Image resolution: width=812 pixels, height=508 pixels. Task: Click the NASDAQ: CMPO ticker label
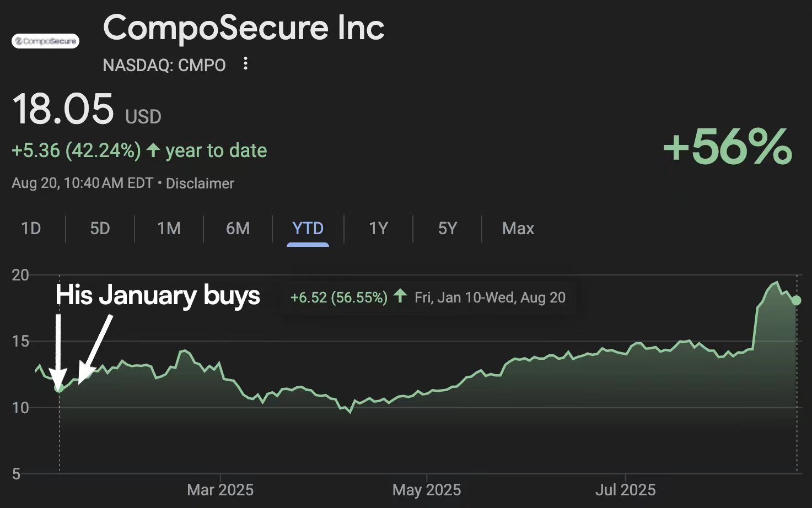click(x=164, y=65)
